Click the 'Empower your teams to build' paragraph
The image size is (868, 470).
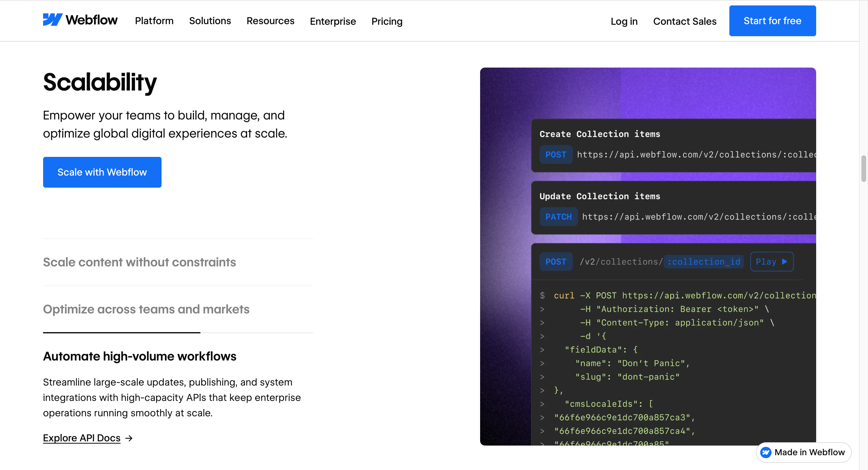pyautogui.click(x=165, y=124)
